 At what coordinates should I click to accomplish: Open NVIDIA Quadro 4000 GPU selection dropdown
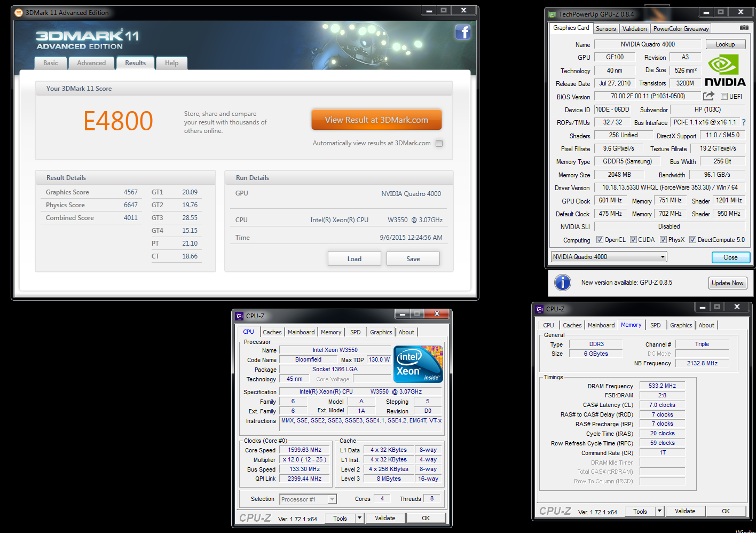609,257
